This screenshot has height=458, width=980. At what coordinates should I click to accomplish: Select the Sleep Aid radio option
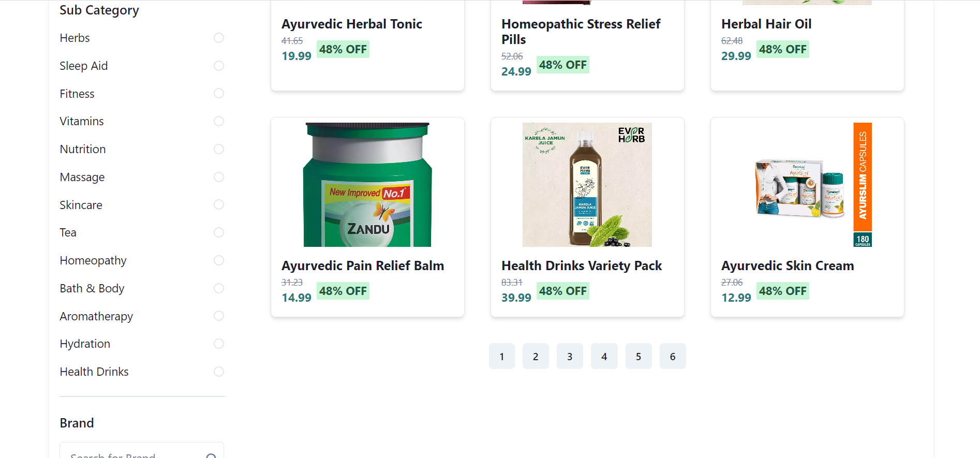(x=219, y=66)
